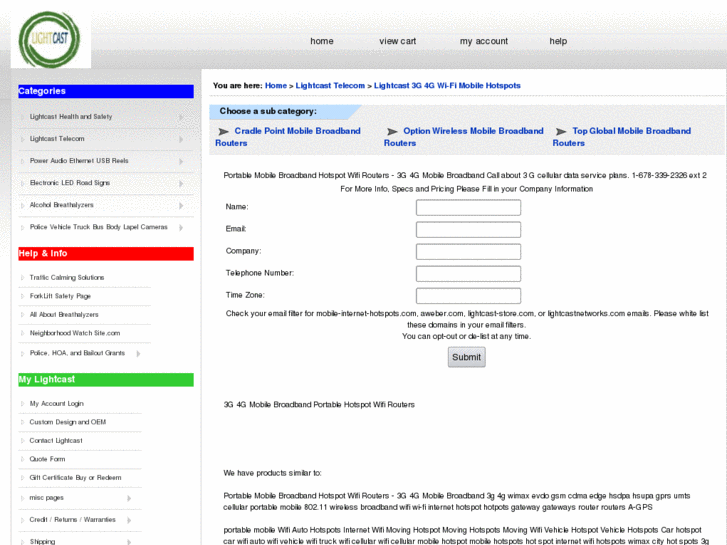The width and height of the screenshot is (727, 545).
Task: Click bullet icon beside Traffic Calming Solutions
Action: click(22, 277)
